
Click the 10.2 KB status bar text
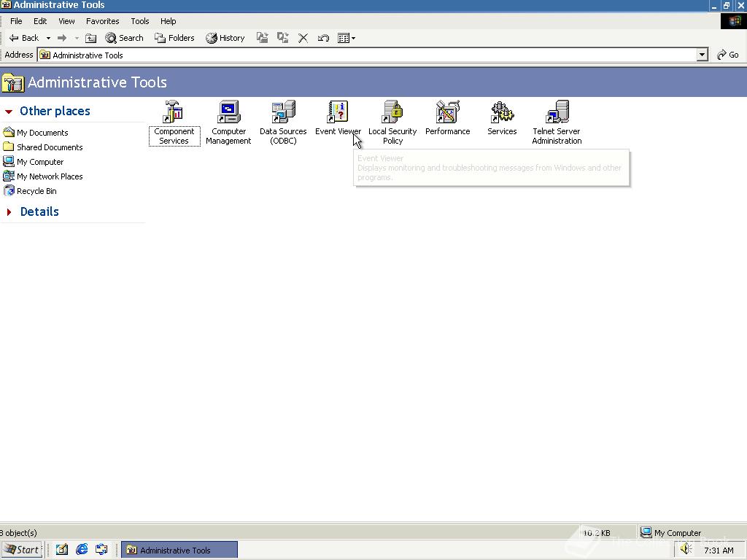[597, 533]
